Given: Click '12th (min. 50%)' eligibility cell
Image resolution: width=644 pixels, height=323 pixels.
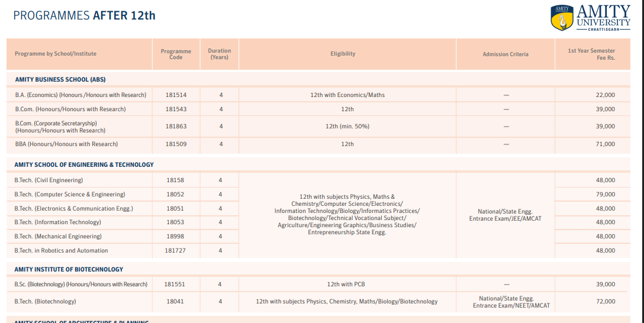Looking at the screenshot, I should click(347, 127).
